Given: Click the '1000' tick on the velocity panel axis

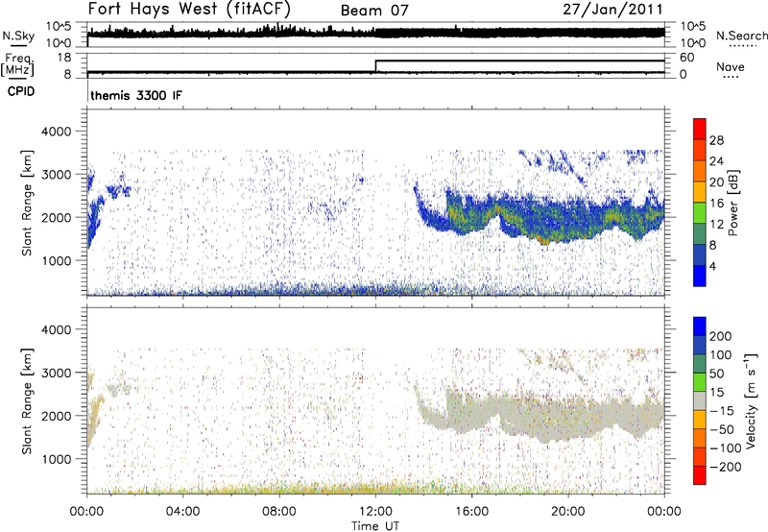Looking at the screenshot, I should pos(57,459).
